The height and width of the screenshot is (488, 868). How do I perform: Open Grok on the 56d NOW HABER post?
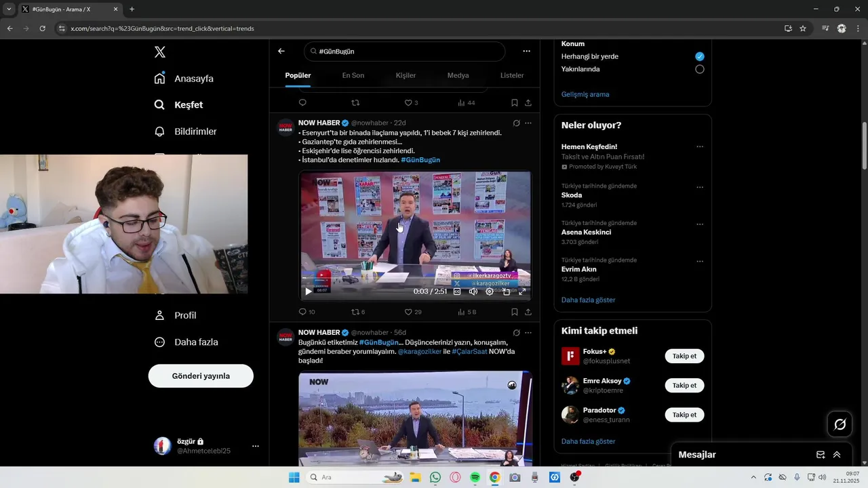[516, 333]
